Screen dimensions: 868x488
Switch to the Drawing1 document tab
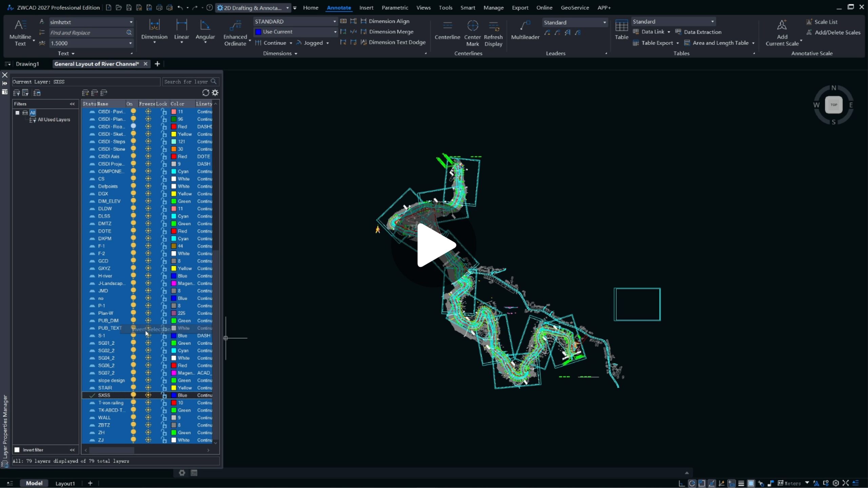click(x=27, y=64)
